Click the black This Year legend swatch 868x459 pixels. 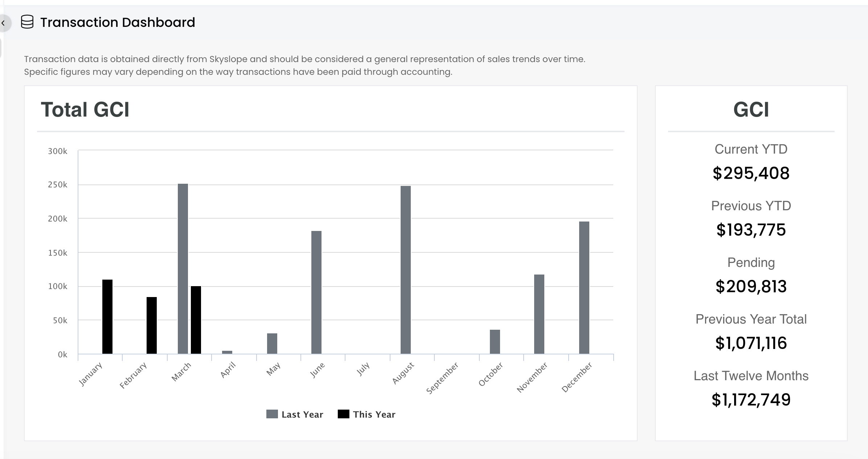(x=343, y=414)
